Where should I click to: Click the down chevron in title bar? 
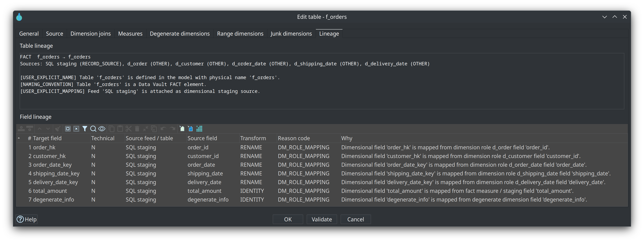click(x=604, y=17)
